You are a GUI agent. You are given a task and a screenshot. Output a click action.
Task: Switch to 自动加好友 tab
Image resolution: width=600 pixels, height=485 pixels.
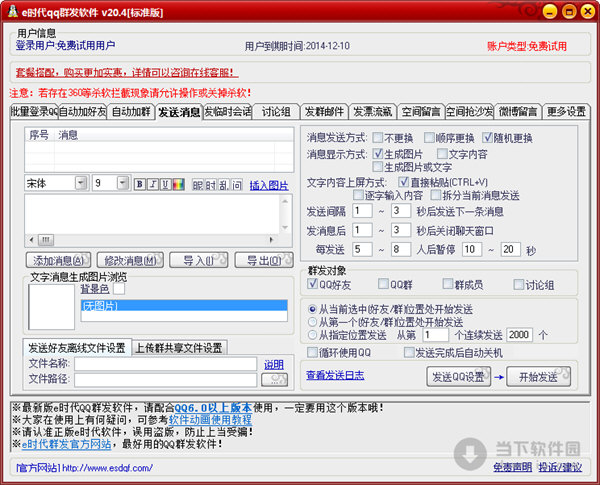click(82, 112)
